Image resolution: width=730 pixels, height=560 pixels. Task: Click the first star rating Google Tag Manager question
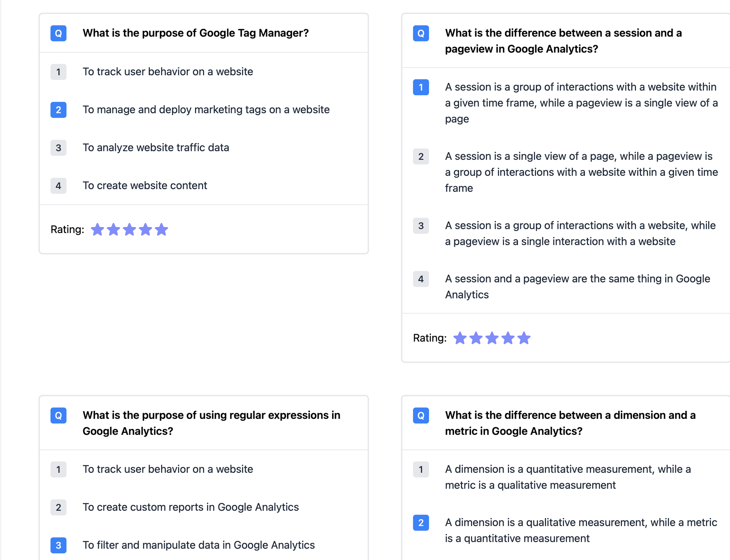click(x=97, y=229)
